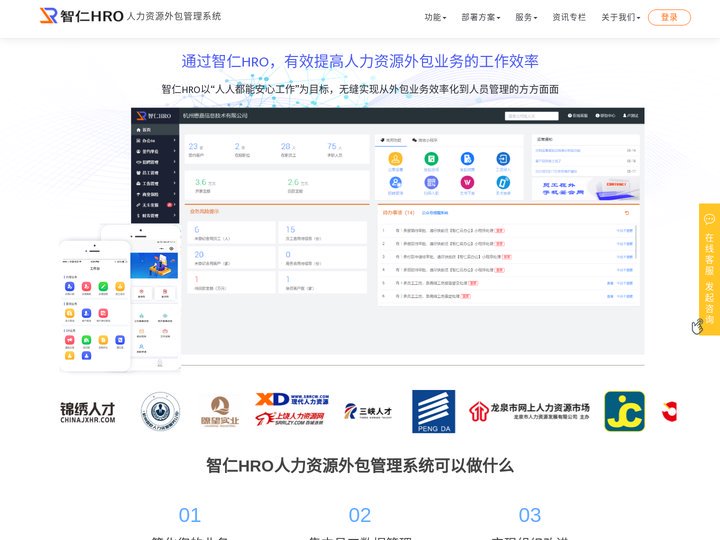The height and width of the screenshot is (540, 720).
Task: Switch to the 微信小程序 tab in the dashboard
Action: tap(424, 140)
